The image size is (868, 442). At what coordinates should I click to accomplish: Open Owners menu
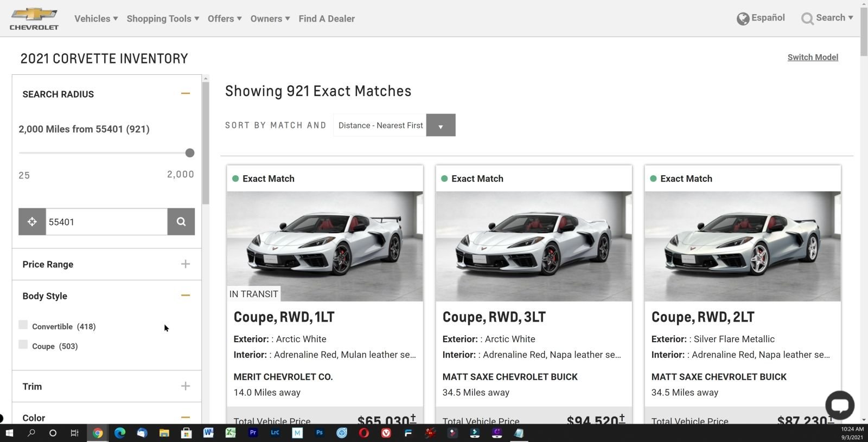click(270, 18)
